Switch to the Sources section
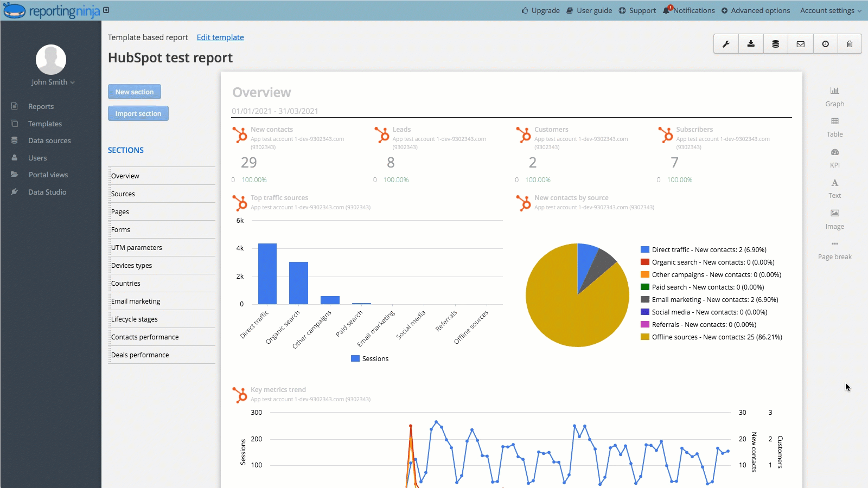The width and height of the screenshot is (868, 488). pyautogui.click(x=123, y=194)
